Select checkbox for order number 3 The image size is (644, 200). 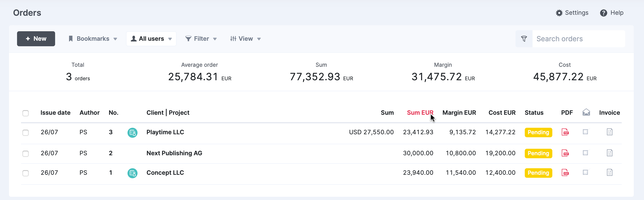tap(26, 132)
